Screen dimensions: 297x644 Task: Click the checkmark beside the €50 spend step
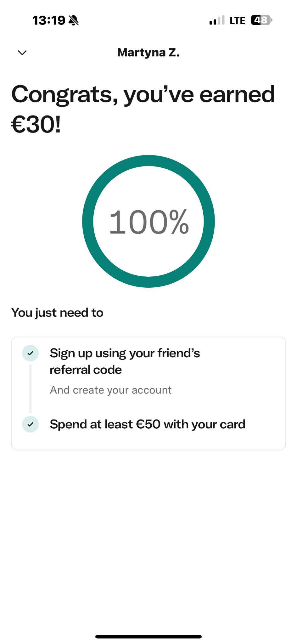point(30,424)
